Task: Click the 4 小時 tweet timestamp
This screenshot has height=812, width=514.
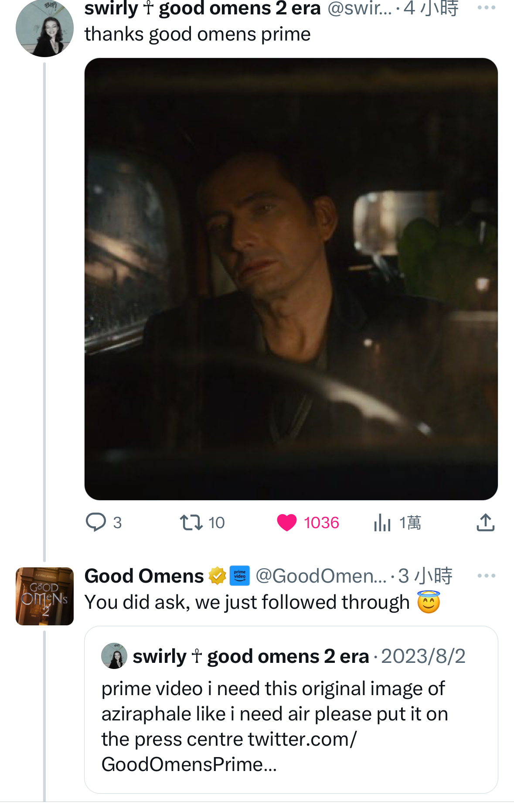Action: click(431, 8)
